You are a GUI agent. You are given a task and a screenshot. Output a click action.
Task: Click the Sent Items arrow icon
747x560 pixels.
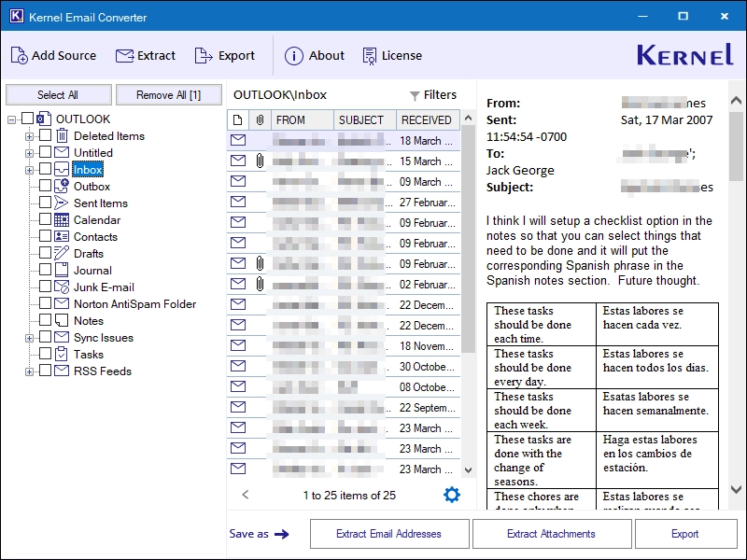62,203
